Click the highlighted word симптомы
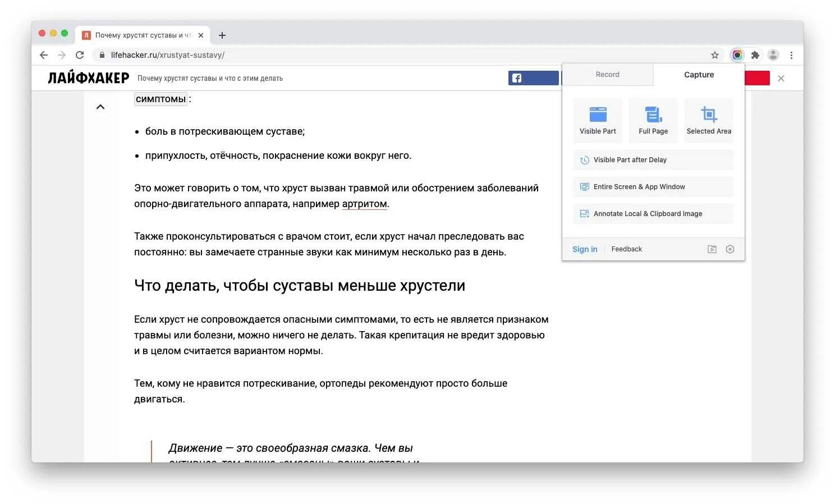 pos(160,99)
